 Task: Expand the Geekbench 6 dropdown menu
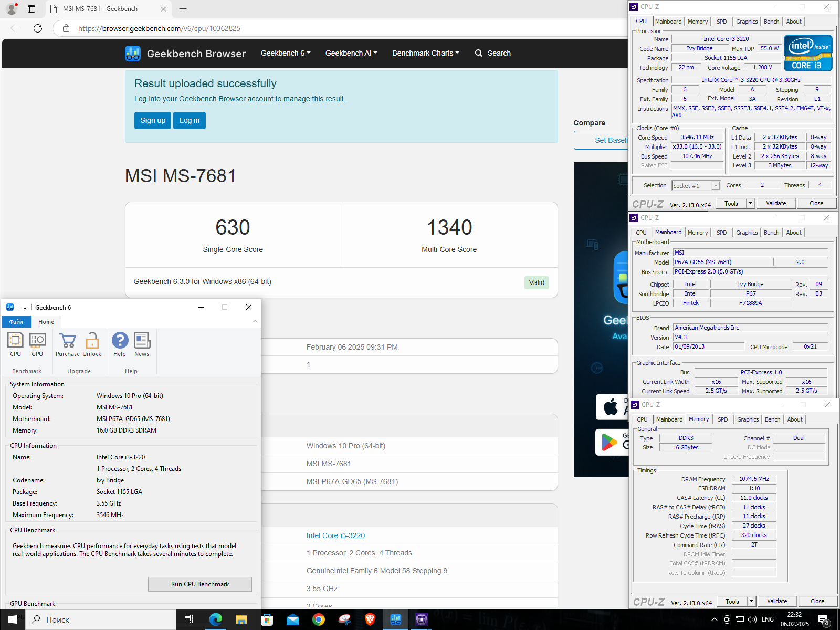point(286,53)
